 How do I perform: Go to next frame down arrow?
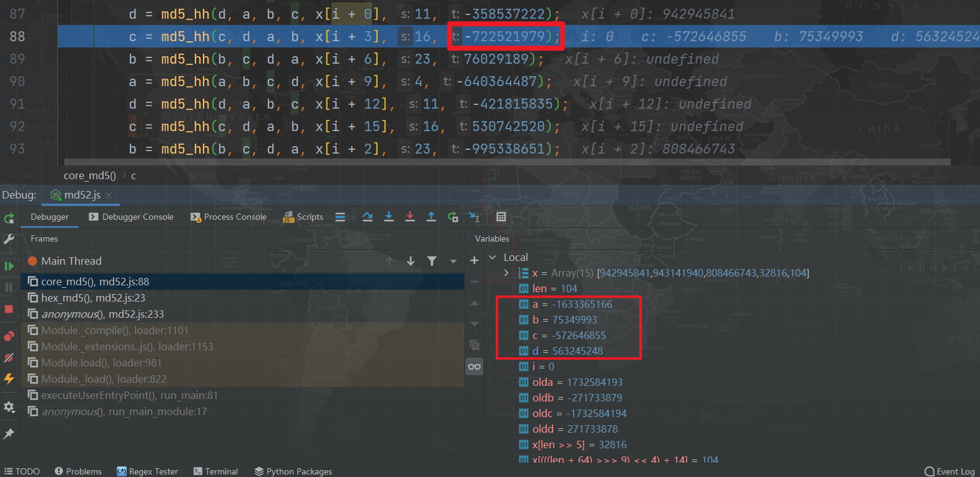[411, 261]
